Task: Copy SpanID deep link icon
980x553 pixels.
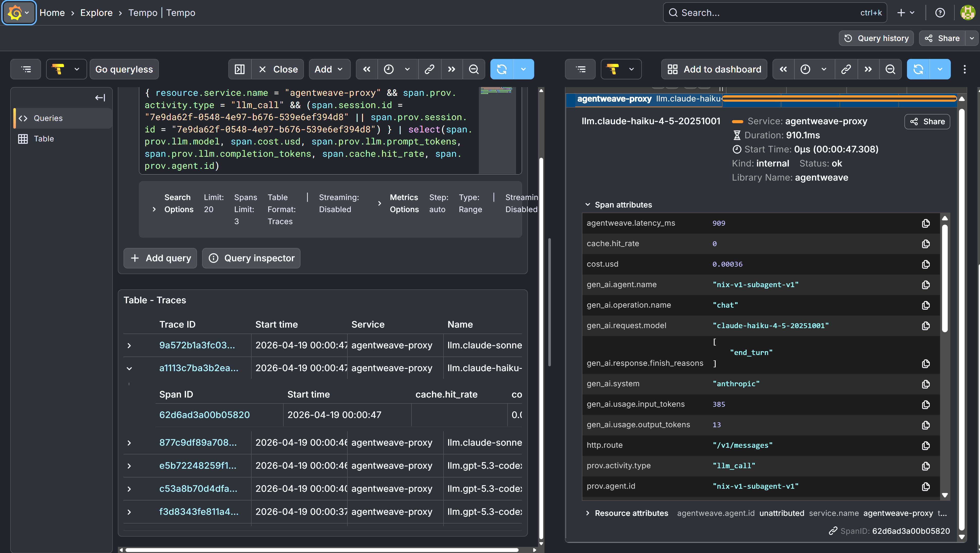Action: [833, 531]
